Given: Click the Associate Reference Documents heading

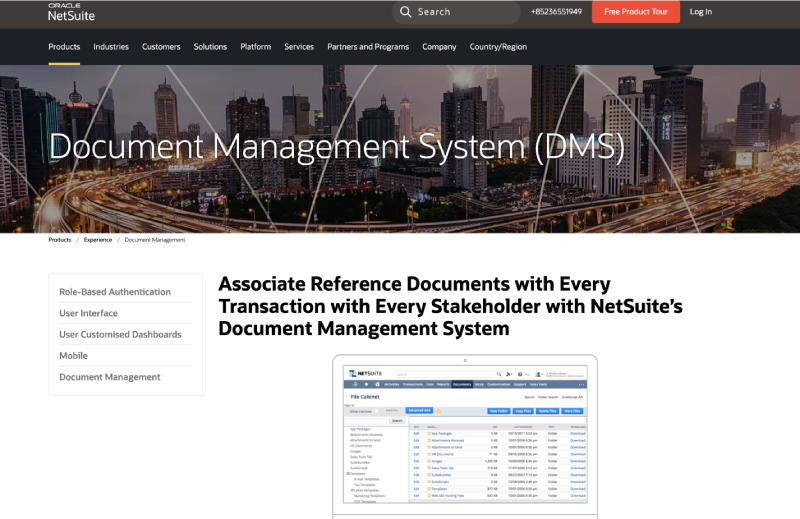Looking at the screenshot, I should [x=451, y=306].
